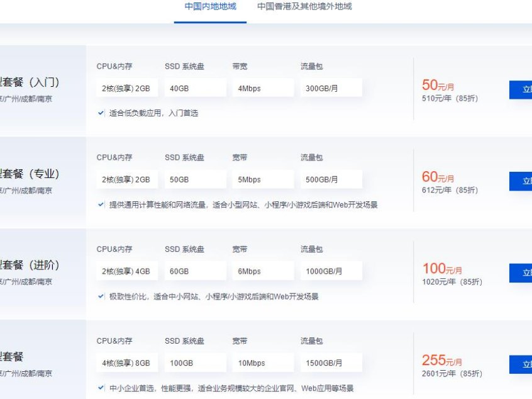Click the 2601元/年 (85折) yearly price
Viewport: 532px width, 399px height.
tap(452, 374)
